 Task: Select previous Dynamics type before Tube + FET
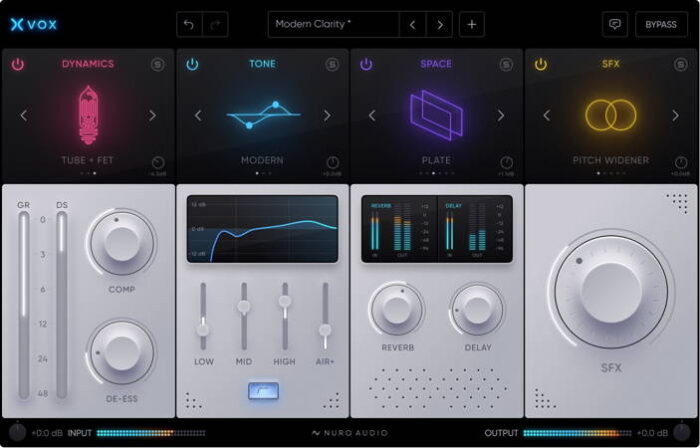(x=23, y=115)
